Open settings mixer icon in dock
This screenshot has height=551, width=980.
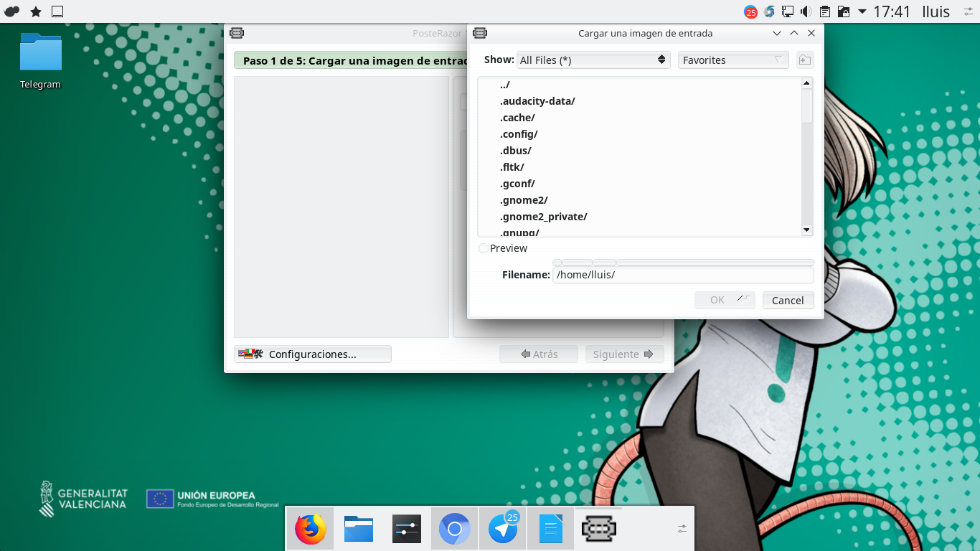[406, 530]
